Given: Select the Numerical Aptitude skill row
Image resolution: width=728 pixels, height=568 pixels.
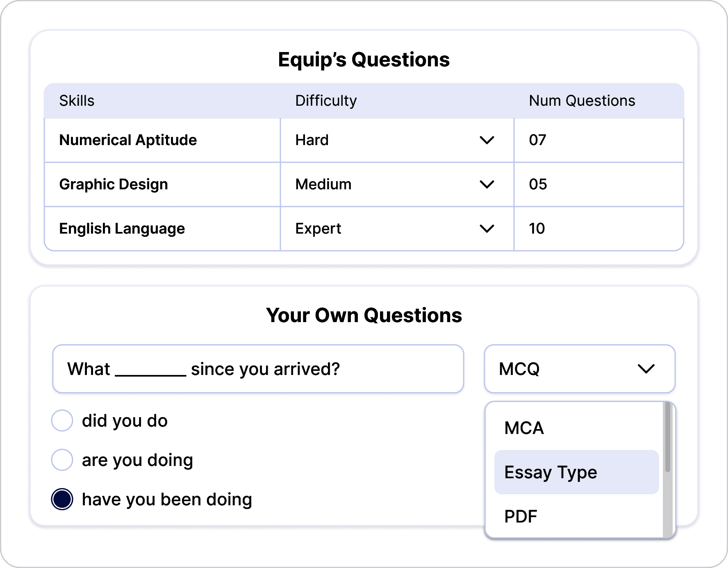Looking at the screenshot, I should click(x=128, y=140).
